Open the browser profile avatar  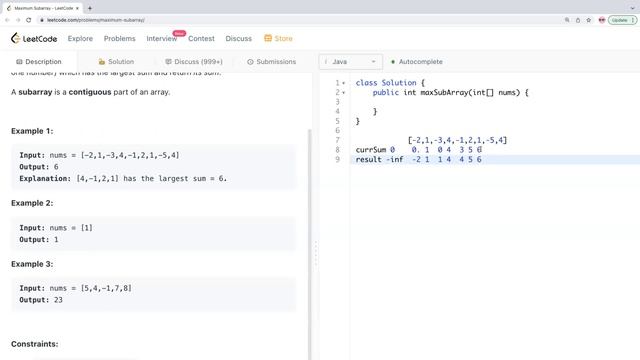[602, 20]
